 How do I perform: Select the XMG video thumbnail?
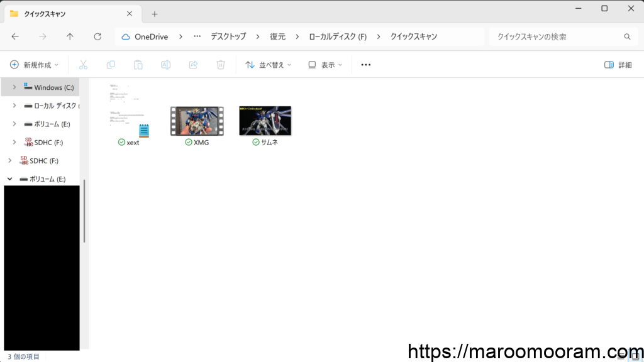click(197, 121)
